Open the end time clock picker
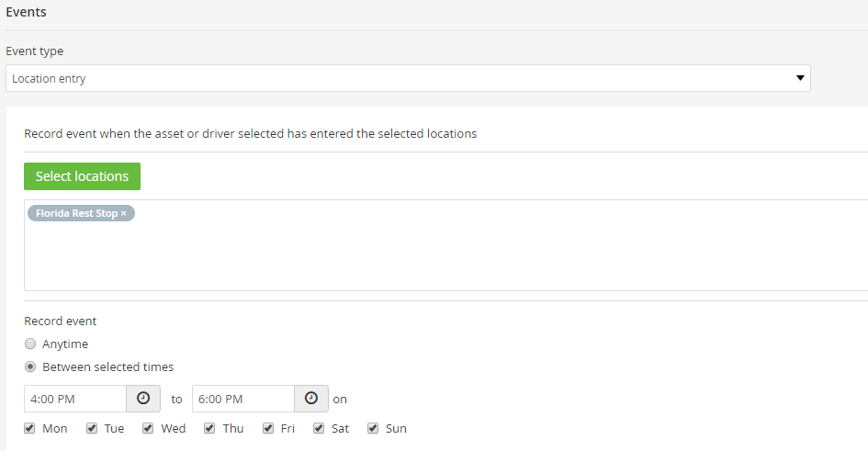 click(x=311, y=399)
